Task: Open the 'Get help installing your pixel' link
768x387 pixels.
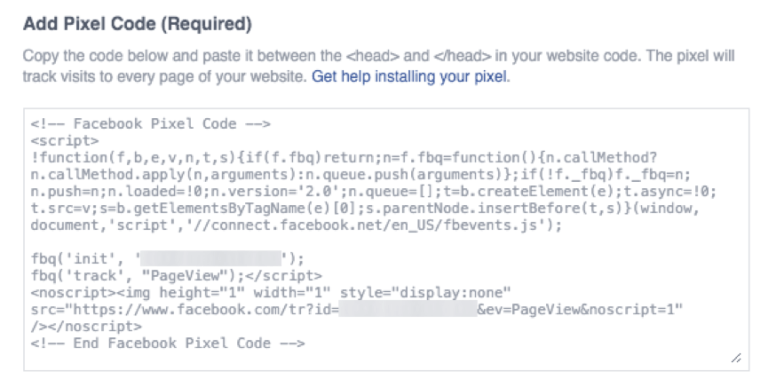Action: click(x=409, y=77)
